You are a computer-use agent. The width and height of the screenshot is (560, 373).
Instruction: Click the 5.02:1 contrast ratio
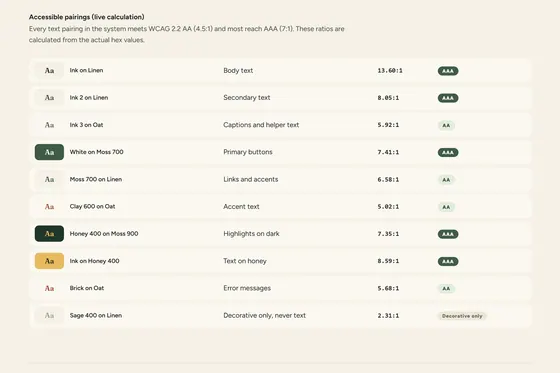(388, 207)
